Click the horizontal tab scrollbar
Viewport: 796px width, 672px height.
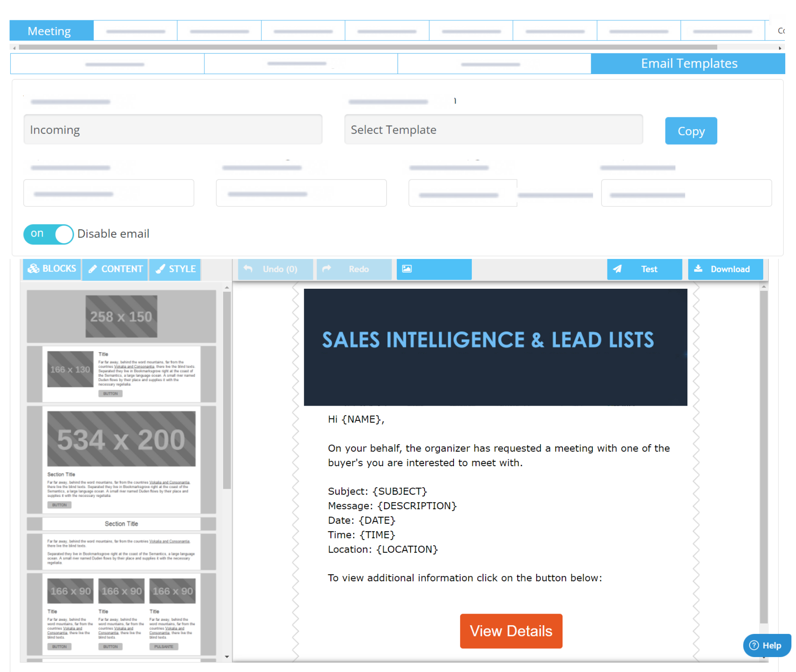click(x=368, y=48)
